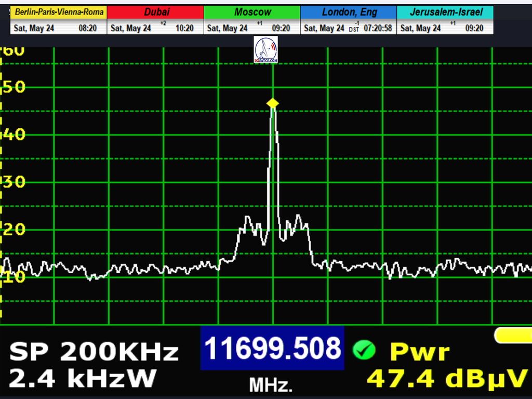Click the 47.4 dBµV power reading
Image resolution: width=532 pixels, height=399 pixels.
(x=447, y=379)
